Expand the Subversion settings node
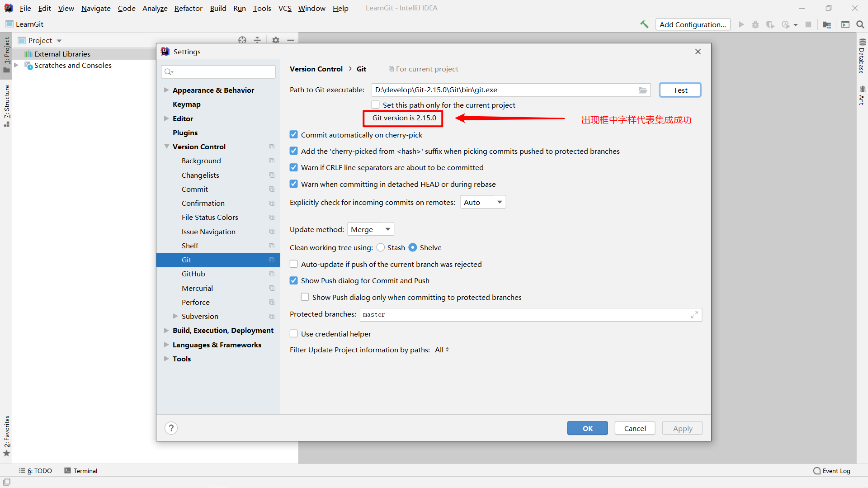868x488 pixels. pyautogui.click(x=175, y=316)
